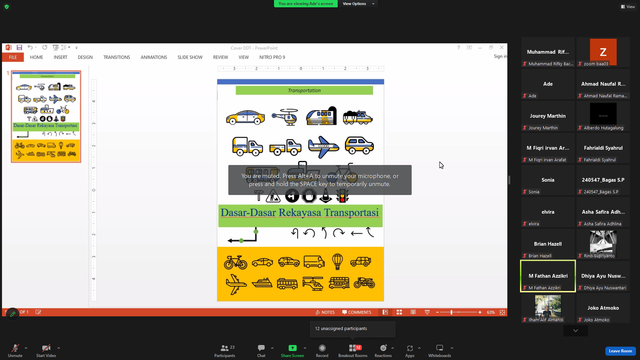
Task: Expand video options arrow beside Start Video
Action: pyautogui.click(x=58, y=348)
